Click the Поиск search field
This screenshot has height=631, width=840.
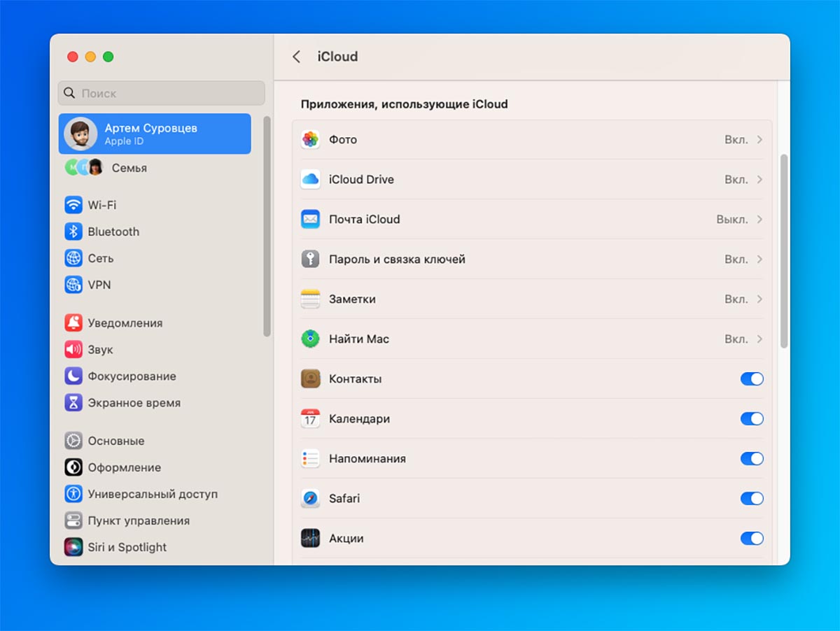click(x=162, y=93)
